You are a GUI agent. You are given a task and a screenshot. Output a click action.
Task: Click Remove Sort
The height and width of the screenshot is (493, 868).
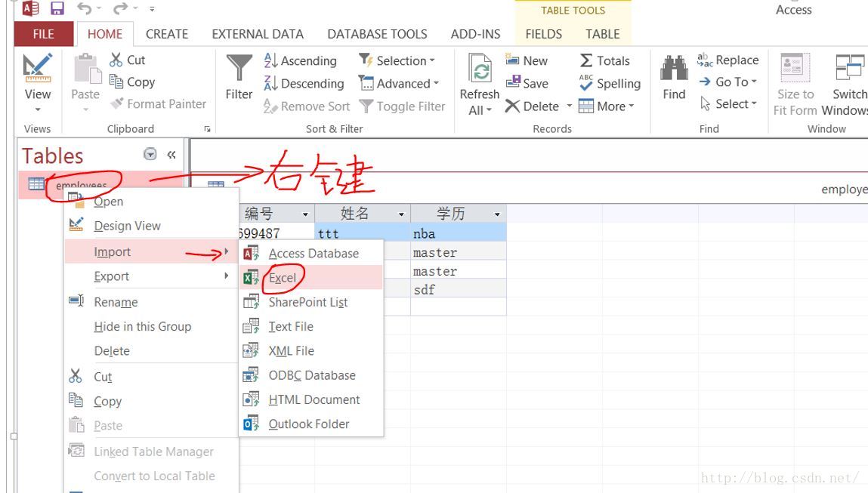click(x=307, y=106)
